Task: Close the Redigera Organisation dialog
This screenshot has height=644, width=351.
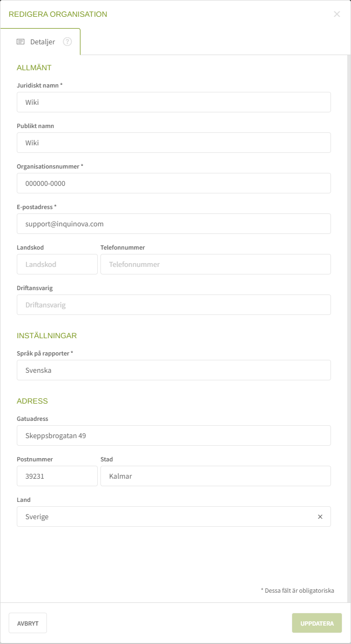Action: [337, 14]
